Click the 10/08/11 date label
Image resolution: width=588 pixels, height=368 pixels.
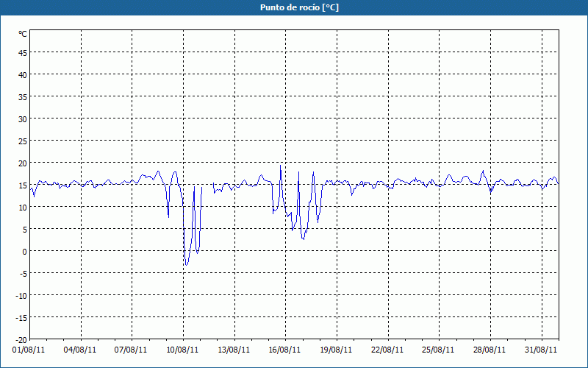click(182, 350)
